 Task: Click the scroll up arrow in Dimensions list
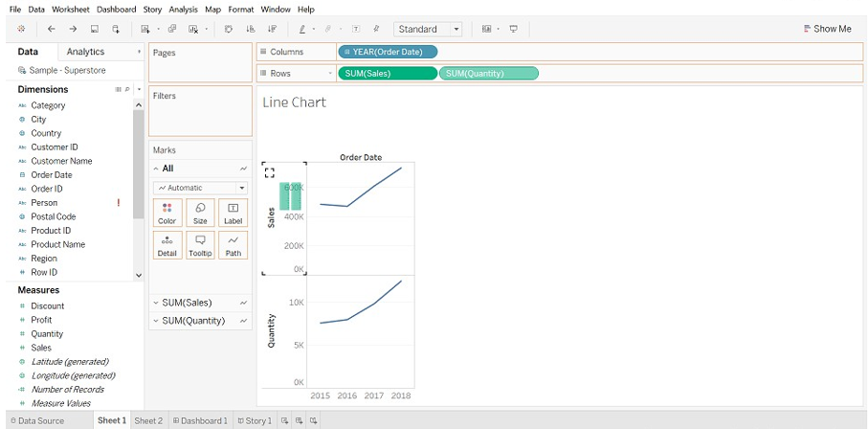pos(139,104)
